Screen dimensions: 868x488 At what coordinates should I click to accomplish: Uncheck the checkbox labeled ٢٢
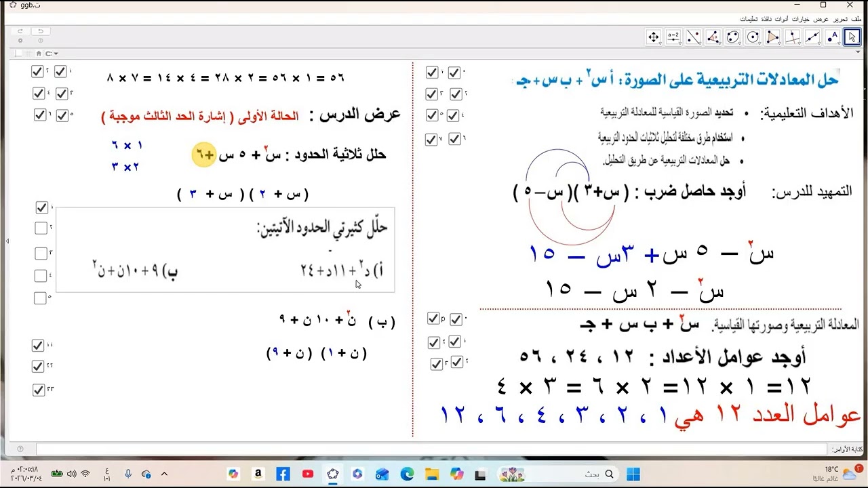click(38, 367)
